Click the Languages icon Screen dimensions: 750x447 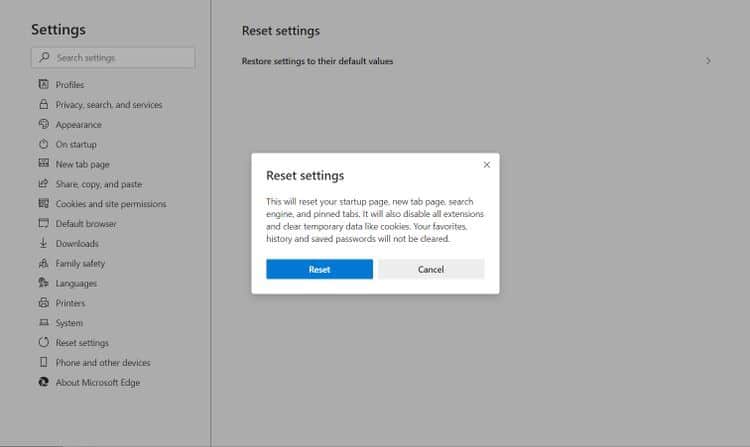44,283
